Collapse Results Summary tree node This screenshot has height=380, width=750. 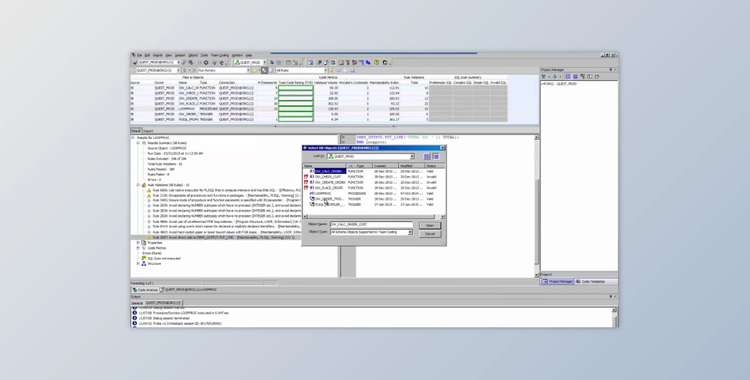[138, 143]
